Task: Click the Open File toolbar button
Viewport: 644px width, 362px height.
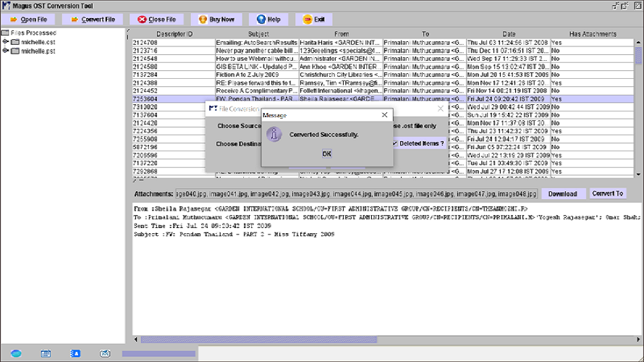Action: pyautogui.click(x=28, y=20)
